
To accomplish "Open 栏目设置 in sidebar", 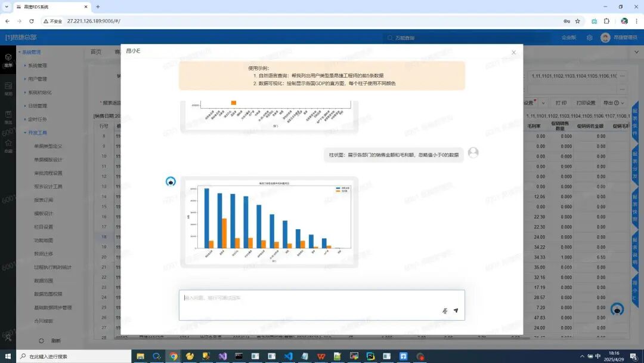I will pyautogui.click(x=44, y=227).
